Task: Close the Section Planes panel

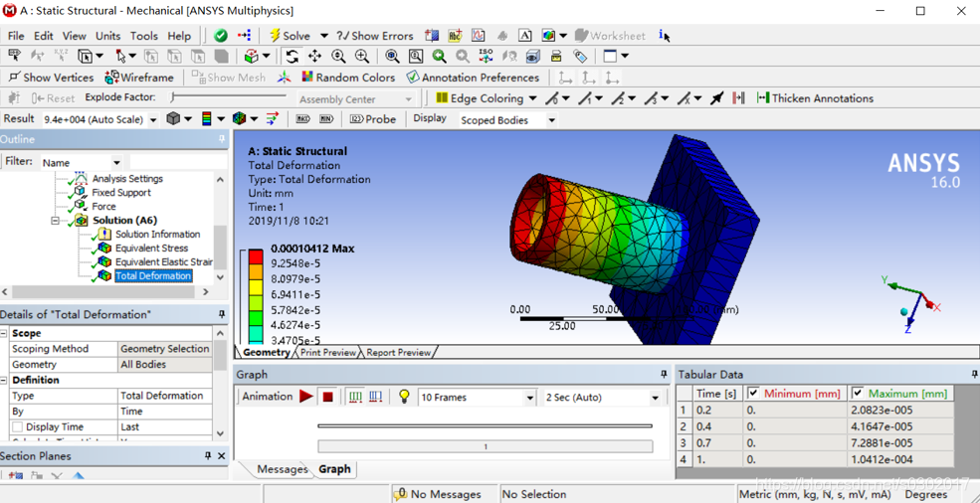Action: coord(221,456)
